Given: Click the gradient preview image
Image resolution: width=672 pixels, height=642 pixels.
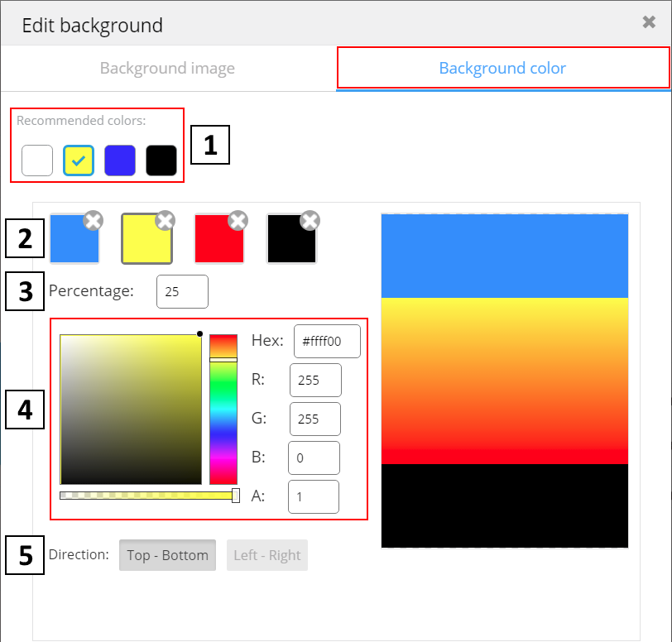Looking at the screenshot, I should click(x=504, y=381).
